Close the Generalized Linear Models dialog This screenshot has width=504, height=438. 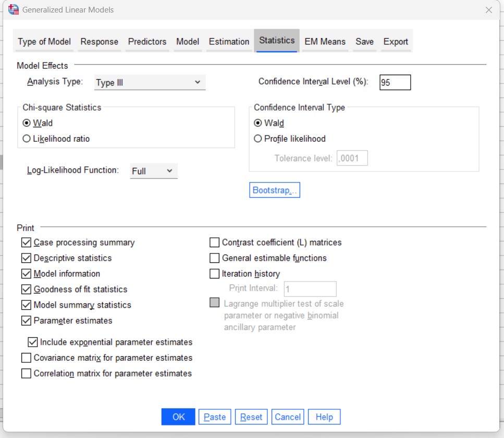click(x=488, y=10)
